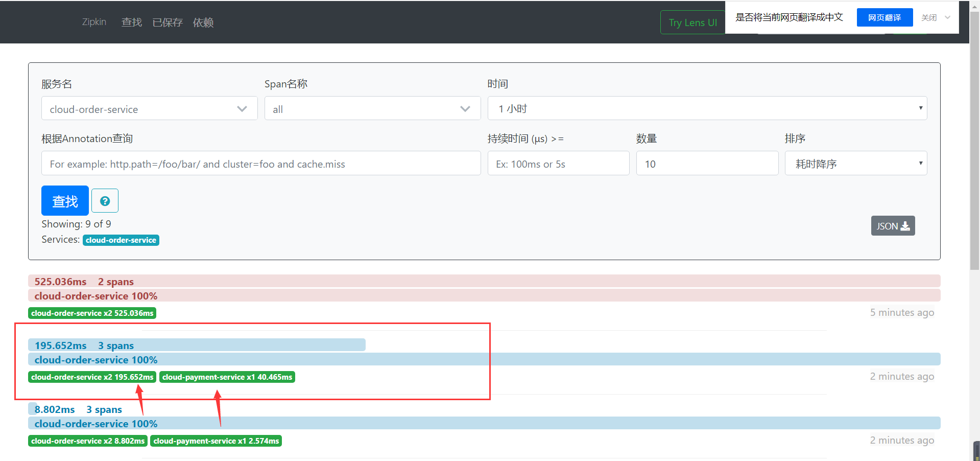
Task: Focus the Annotation query input field
Action: point(260,164)
